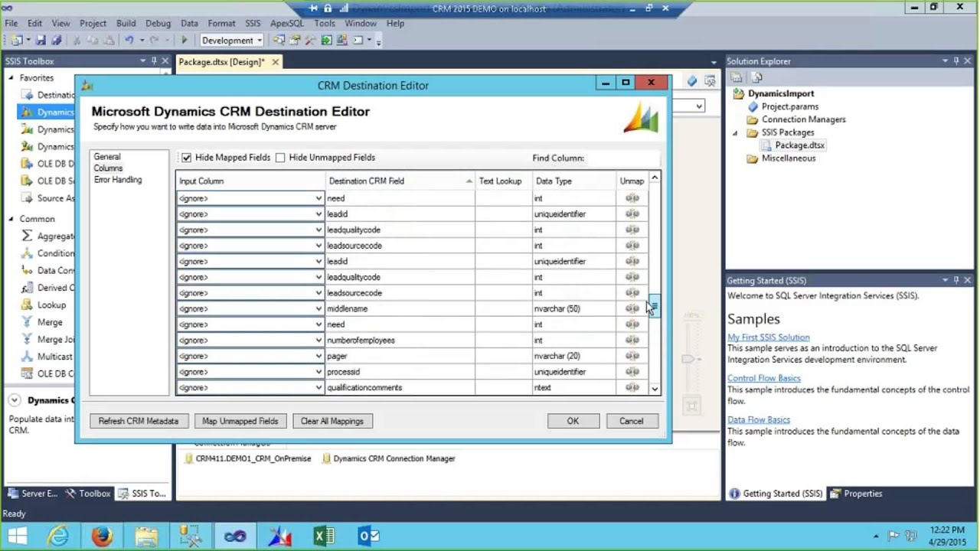Select the General page in editor

(x=107, y=157)
